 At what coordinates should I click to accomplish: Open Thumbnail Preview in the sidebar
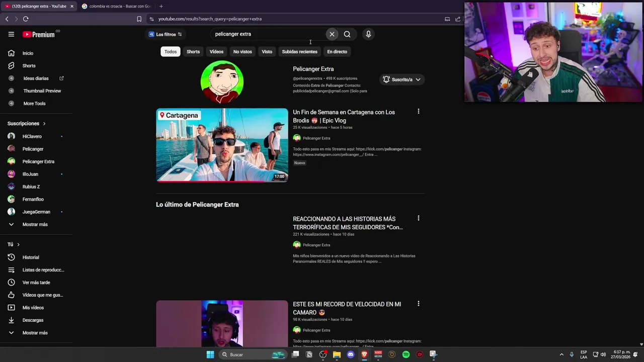coord(42,91)
